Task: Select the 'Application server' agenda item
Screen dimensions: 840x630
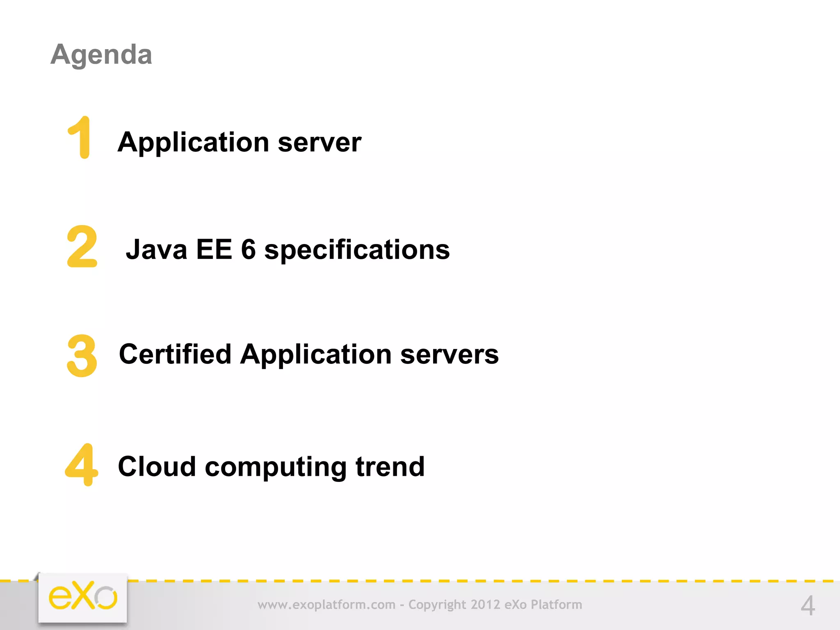Action: [240, 143]
